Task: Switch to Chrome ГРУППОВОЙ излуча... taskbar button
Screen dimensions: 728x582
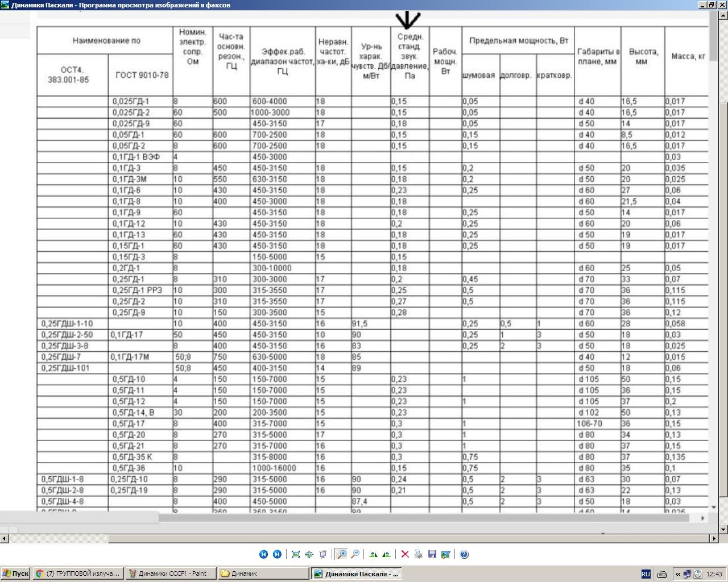Action: (x=77, y=573)
